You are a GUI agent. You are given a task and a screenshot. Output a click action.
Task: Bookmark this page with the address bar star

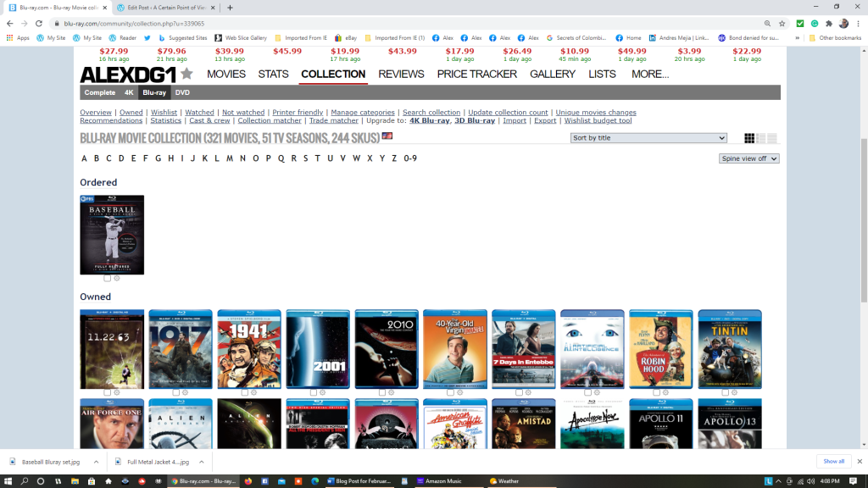[x=782, y=24]
